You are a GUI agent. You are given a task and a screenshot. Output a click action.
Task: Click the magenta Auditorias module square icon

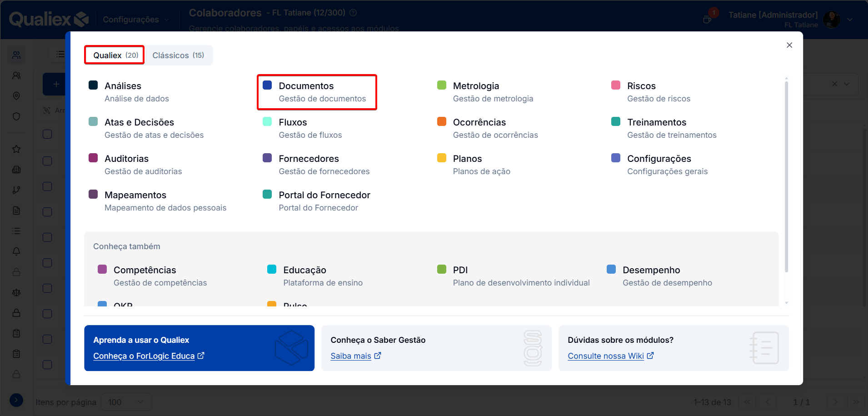(x=93, y=158)
